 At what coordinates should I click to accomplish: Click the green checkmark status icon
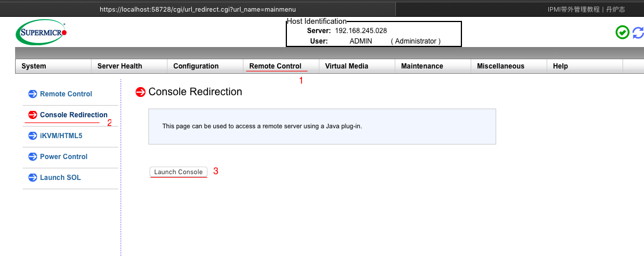pos(622,33)
